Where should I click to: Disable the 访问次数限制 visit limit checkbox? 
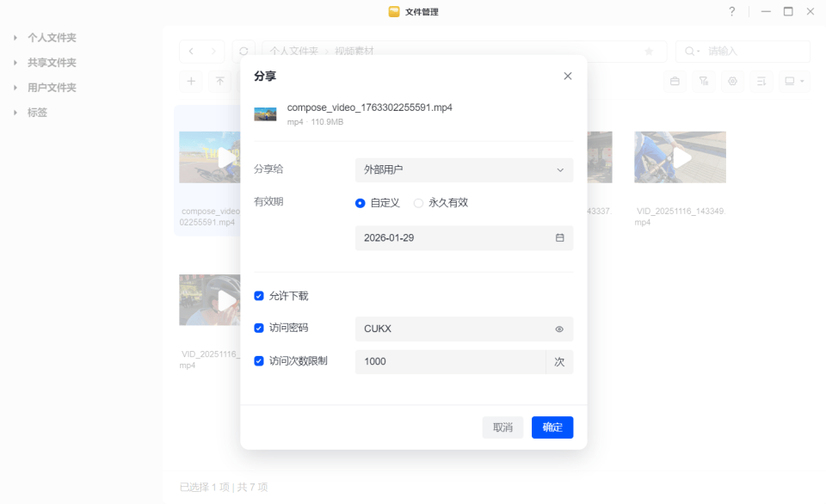(x=259, y=361)
